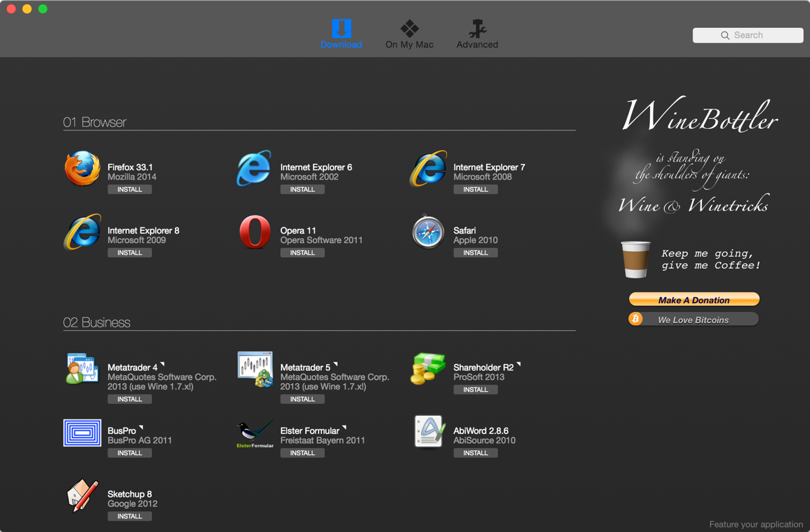Install Shareholder R2
The height and width of the screenshot is (532, 810).
[475, 390]
